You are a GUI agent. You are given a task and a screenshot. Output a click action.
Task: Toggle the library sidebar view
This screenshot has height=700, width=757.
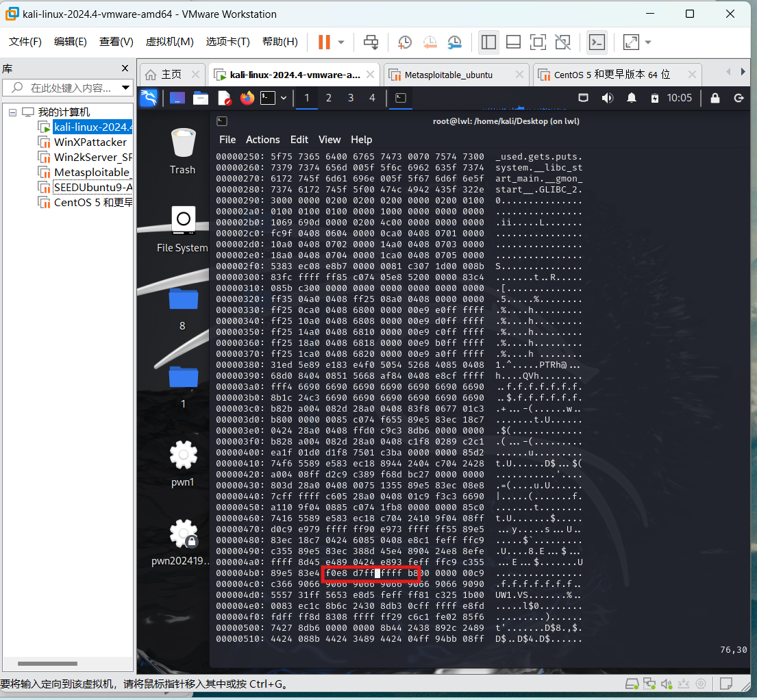[x=488, y=42]
